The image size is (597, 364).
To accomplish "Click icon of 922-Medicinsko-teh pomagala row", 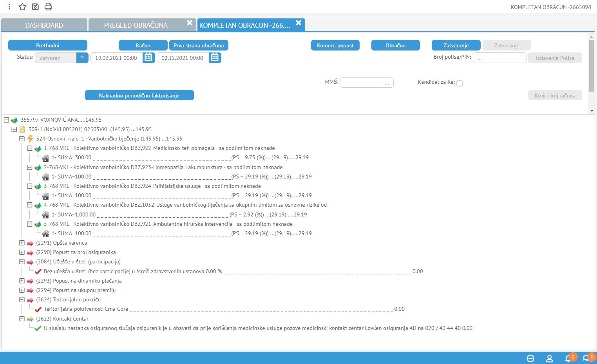I will (38, 148).
